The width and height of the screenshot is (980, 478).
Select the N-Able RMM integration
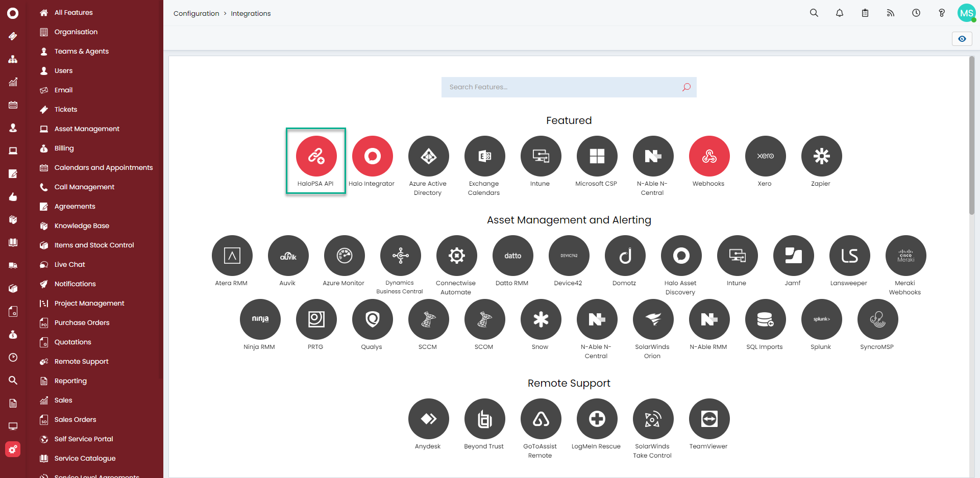pyautogui.click(x=709, y=319)
